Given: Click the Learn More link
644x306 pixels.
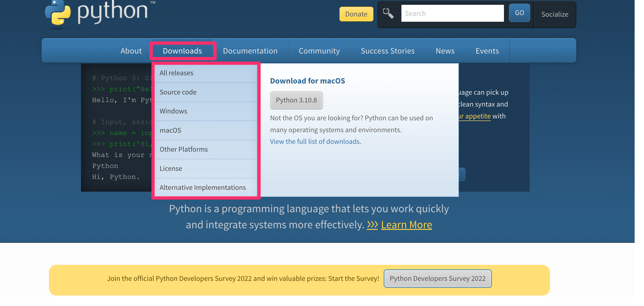Looking at the screenshot, I should (x=406, y=225).
